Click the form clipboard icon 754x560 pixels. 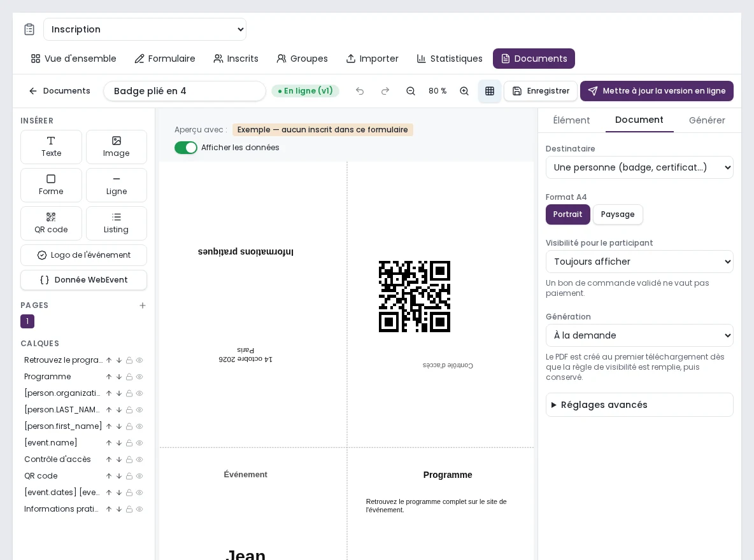coord(29,29)
